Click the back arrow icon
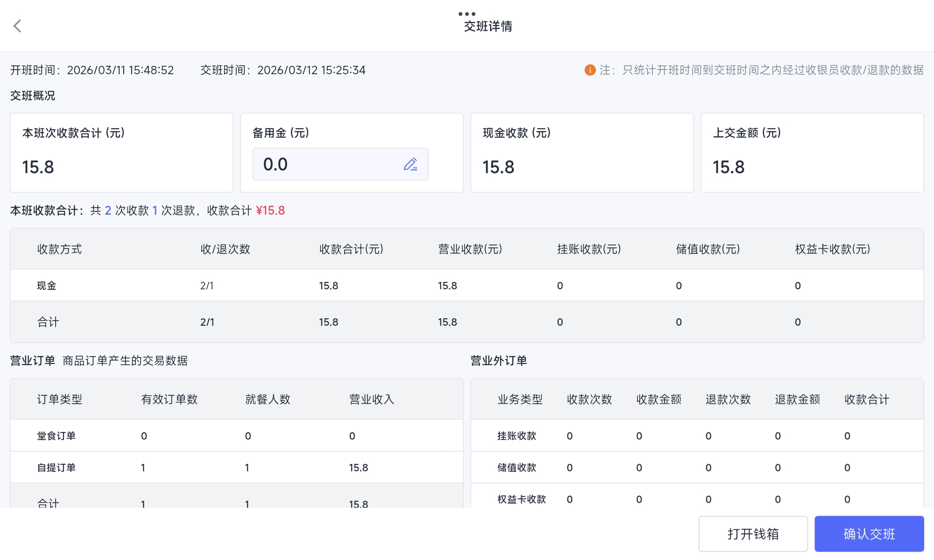 coord(18,26)
